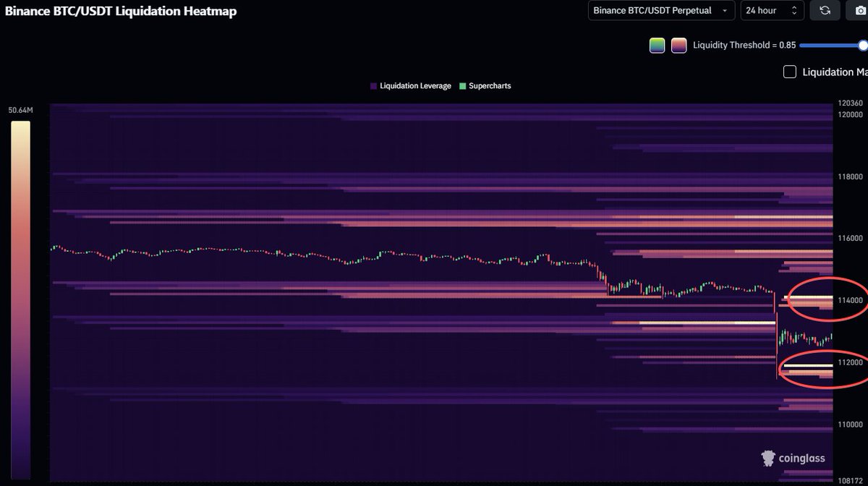Image resolution: width=868 pixels, height=486 pixels.
Task: Open the Binance BTC/USDT Perpetual dropdown
Action: coord(661,10)
